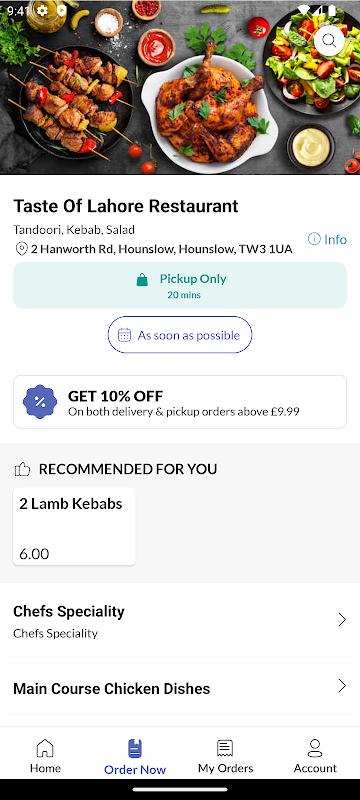
Task: Select Pickup Only option
Action: [x=180, y=285]
